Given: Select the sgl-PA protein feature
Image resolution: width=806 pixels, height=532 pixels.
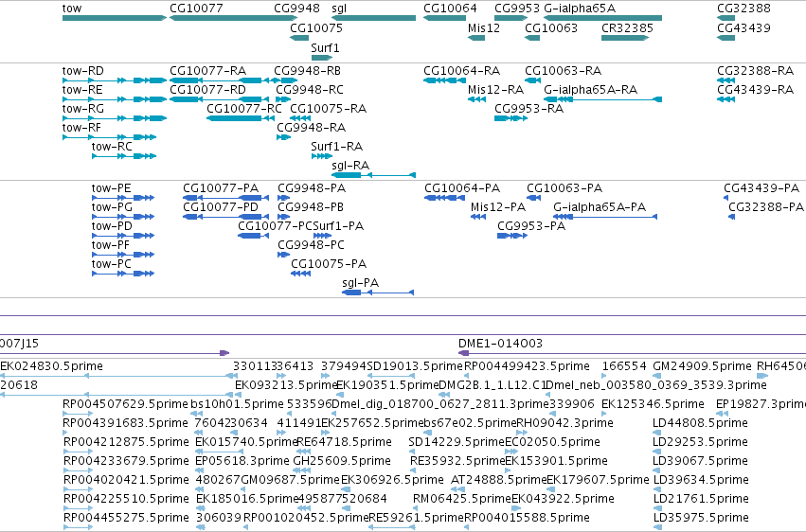Looking at the screenshot, I should pos(378,293).
